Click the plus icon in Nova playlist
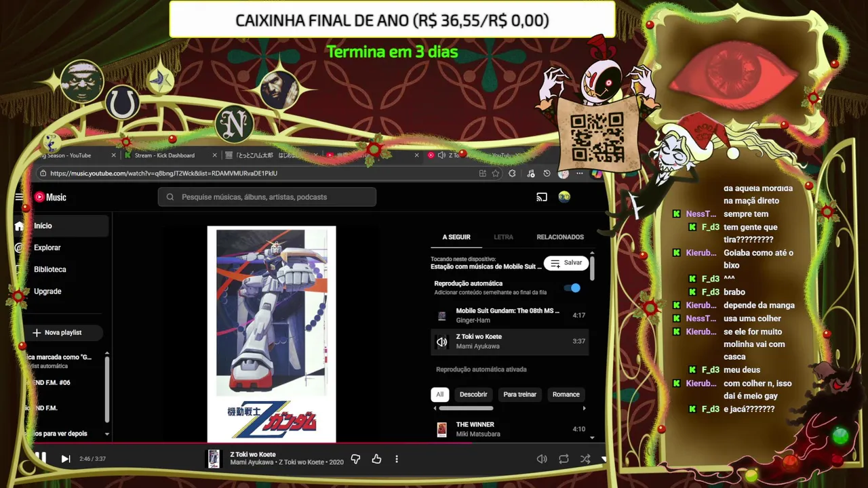The height and width of the screenshot is (488, 868). point(37,333)
